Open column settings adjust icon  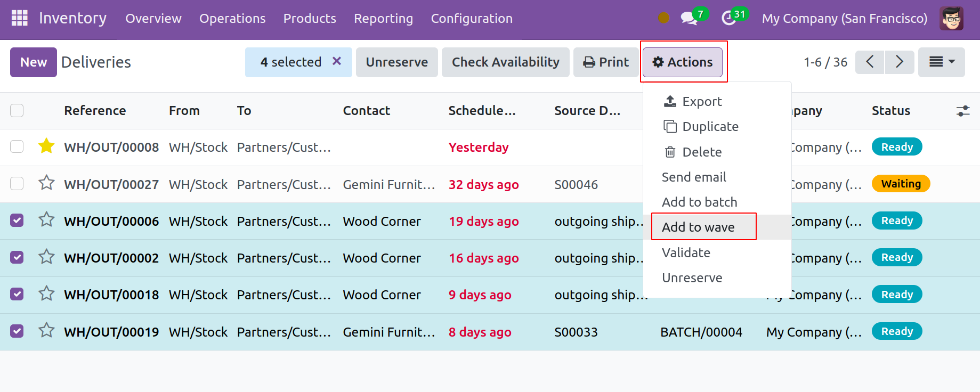coord(962,111)
